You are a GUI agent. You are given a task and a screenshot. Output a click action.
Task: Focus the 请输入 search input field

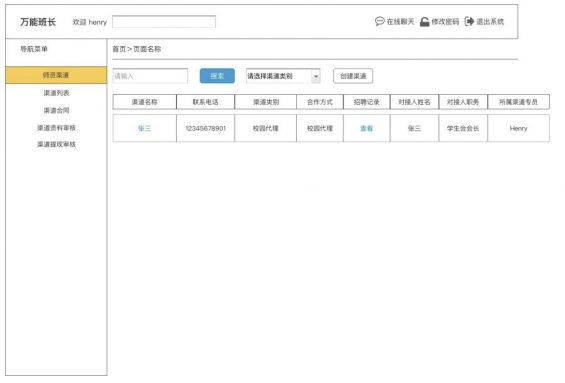[x=150, y=76]
